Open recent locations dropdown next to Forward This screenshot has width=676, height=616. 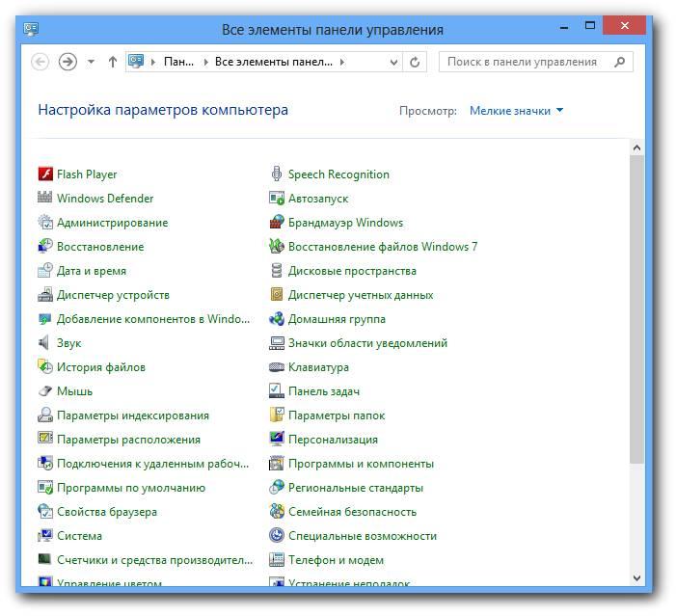91,62
